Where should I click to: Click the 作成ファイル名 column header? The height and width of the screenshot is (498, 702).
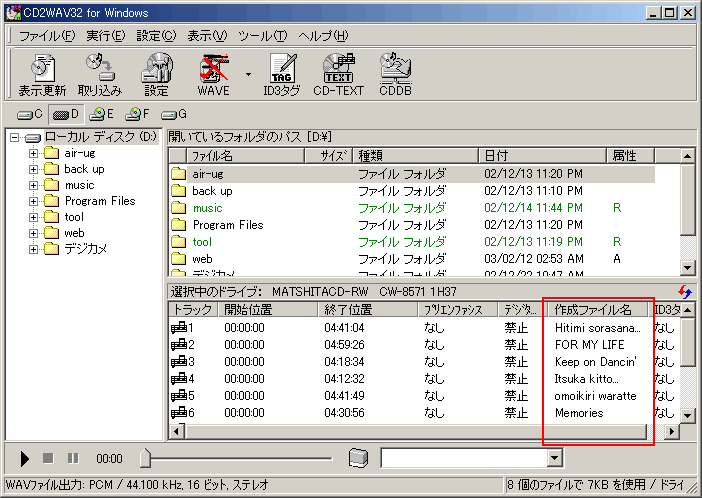(592, 310)
